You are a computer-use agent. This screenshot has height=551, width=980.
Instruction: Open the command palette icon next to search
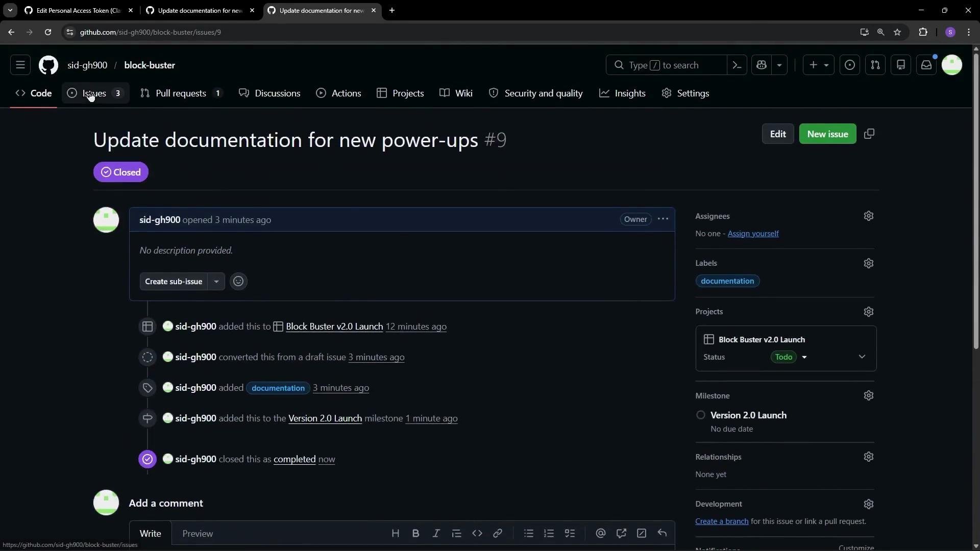click(737, 65)
